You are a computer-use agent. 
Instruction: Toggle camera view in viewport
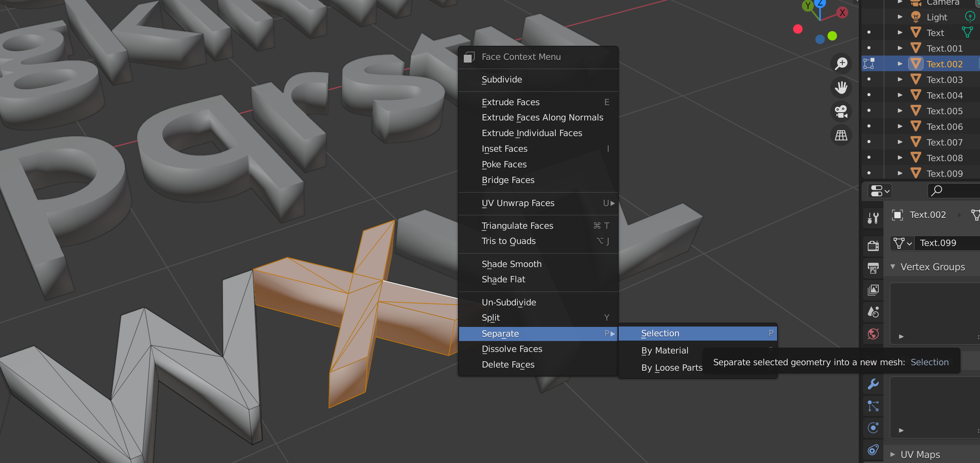[841, 111]
